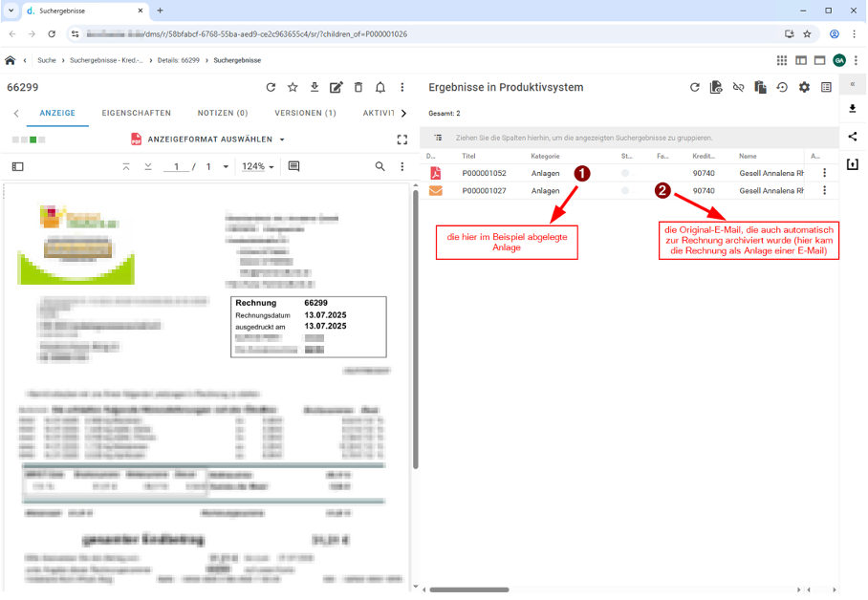Click upload box icon in right action bar
The image size is (868, 600).
pyautogui.click(x=853, y=163)
